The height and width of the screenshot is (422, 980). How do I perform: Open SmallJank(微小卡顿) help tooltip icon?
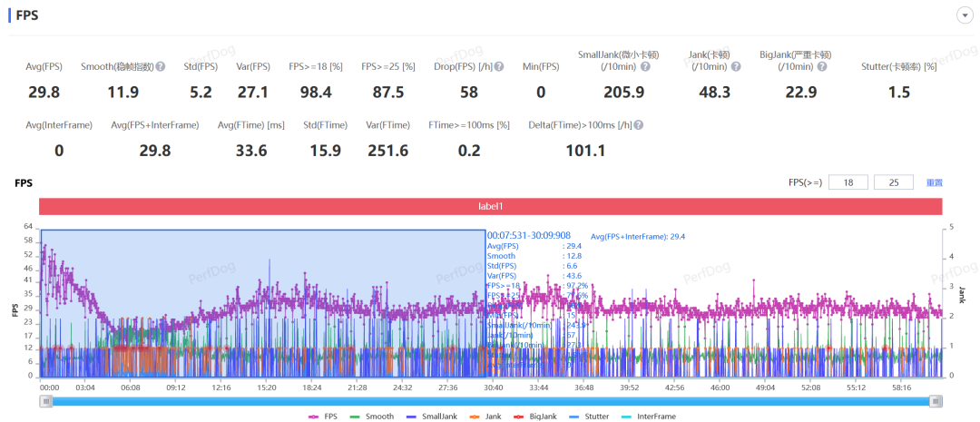[645, 66]
